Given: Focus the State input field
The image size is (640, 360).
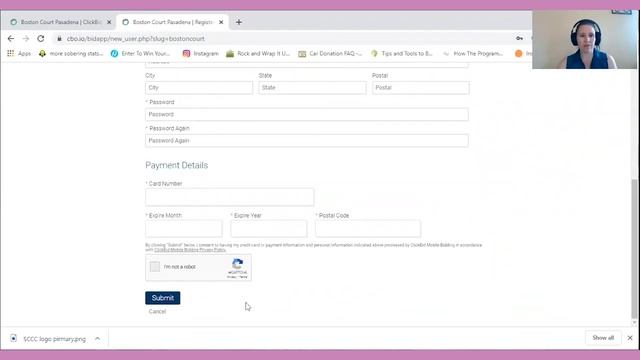Looking at the screenshot, I should [x=312, y=88].
